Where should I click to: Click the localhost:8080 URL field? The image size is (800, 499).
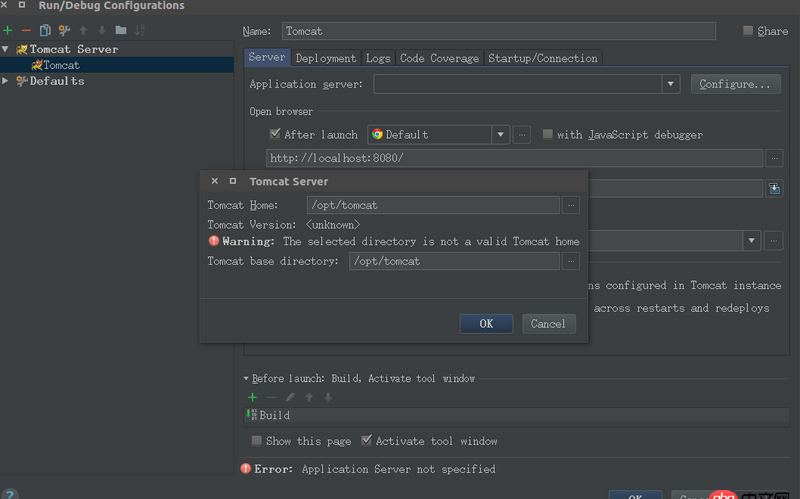tap(514, 158)
